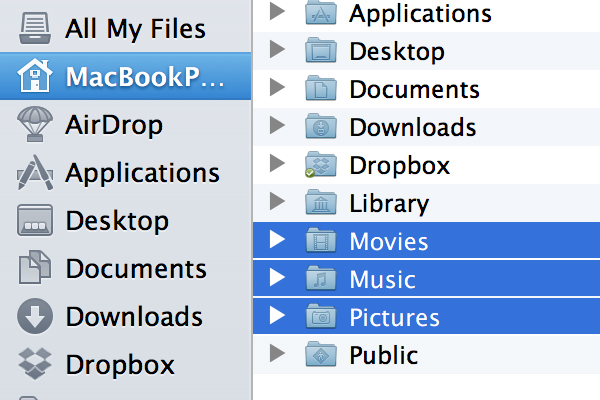This screenshot has height=400, width=600.
Task: Open 'Desktop' label in sidebar
Action: click(x=117, y=222)
